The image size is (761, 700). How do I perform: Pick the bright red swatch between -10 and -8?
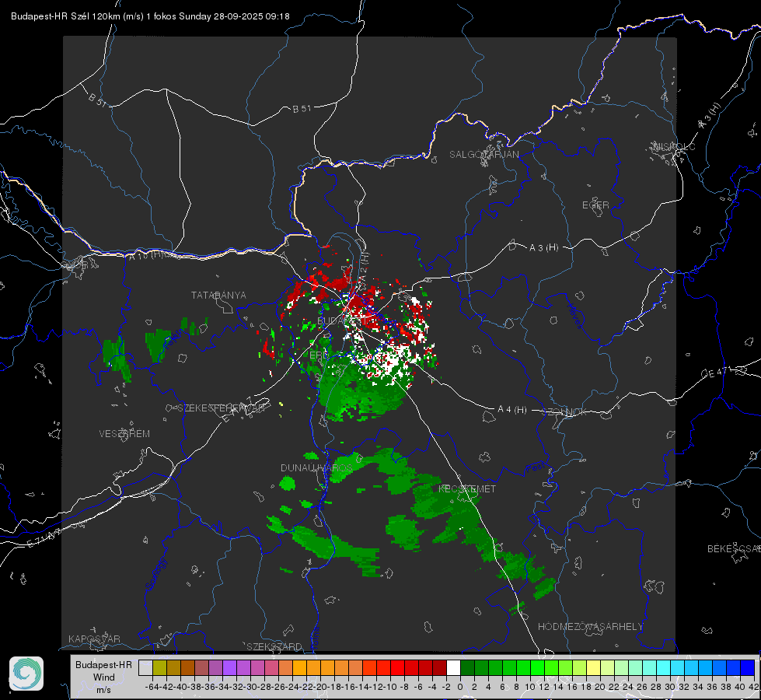[x=397, y=667]
